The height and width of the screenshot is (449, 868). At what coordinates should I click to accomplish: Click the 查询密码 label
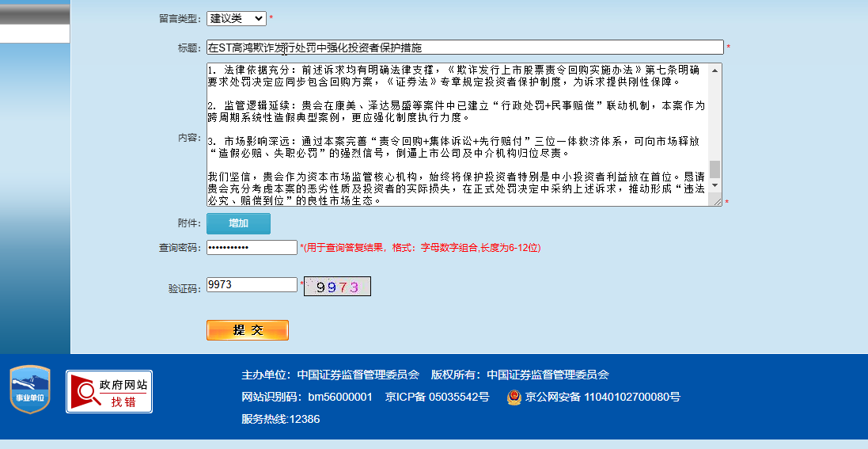click(x=180, y=248)
